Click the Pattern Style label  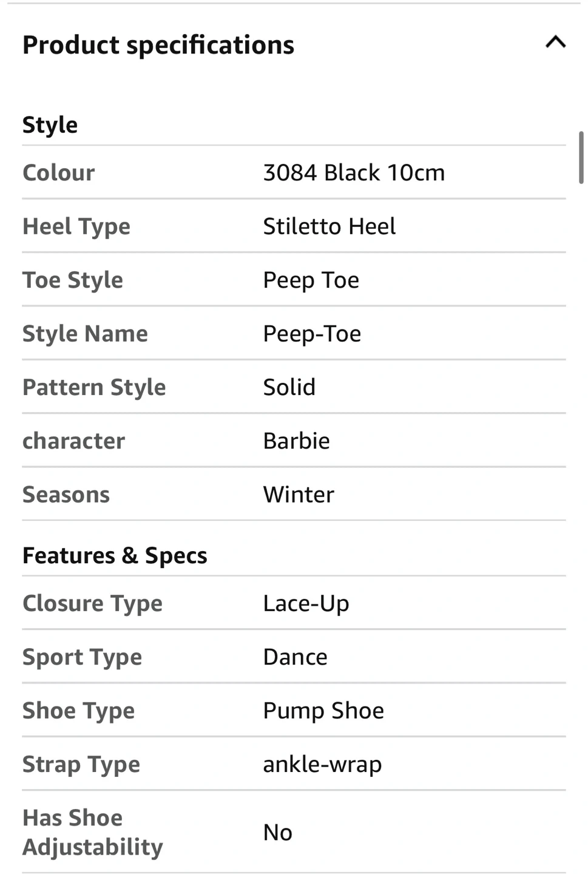point(94,387)
